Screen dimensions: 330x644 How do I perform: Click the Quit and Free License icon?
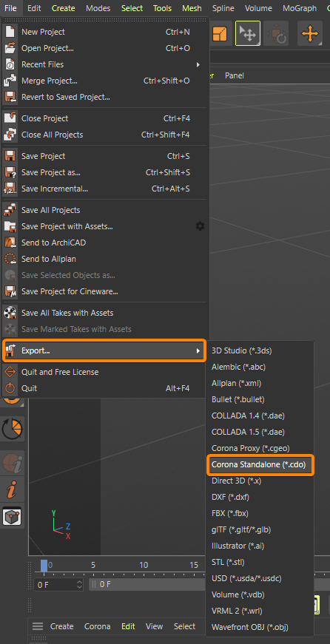coord(10,372)
